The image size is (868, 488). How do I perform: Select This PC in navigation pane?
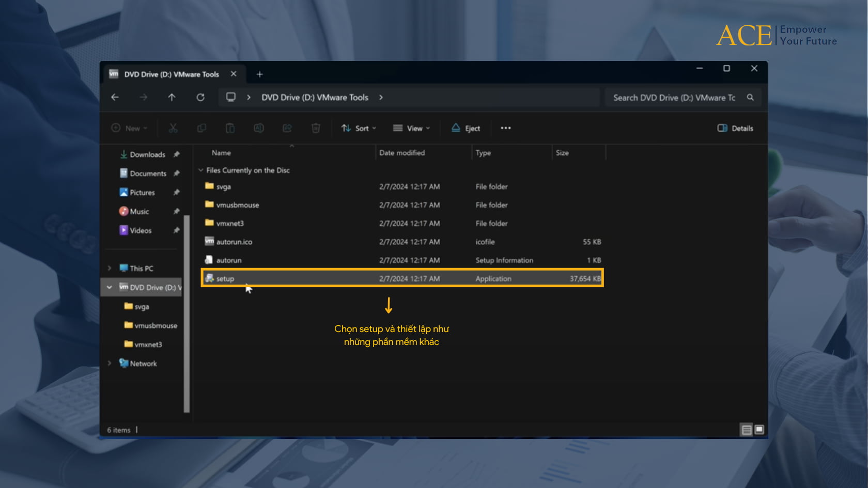click(136, 268)
